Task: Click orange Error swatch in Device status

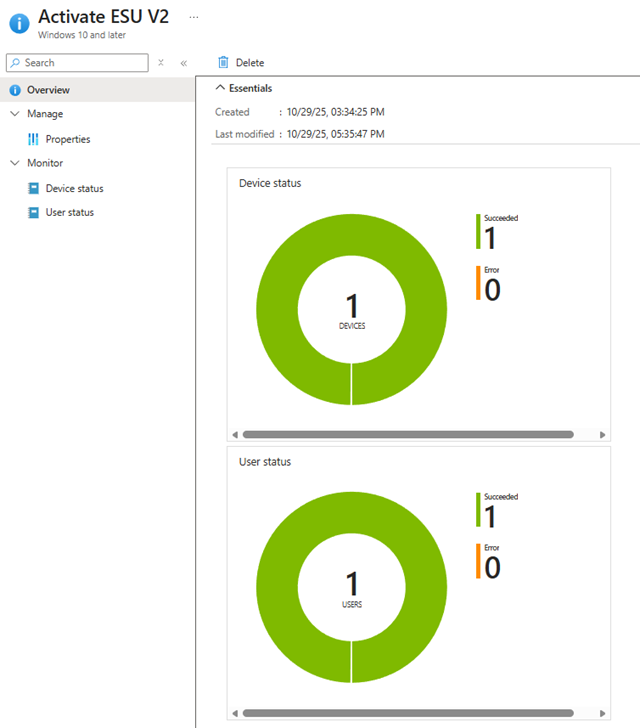Action: coord(478,283)
